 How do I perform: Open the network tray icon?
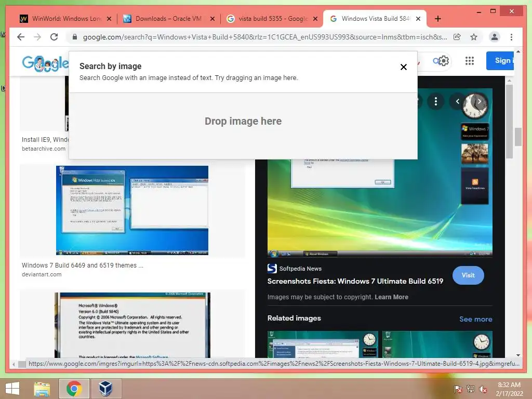coord(471,389)
